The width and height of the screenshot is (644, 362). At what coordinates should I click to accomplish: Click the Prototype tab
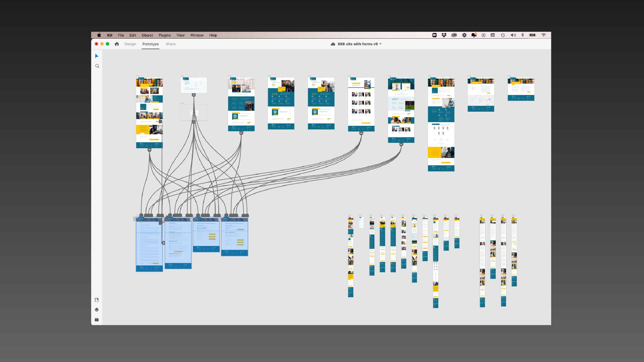(150, 44)
